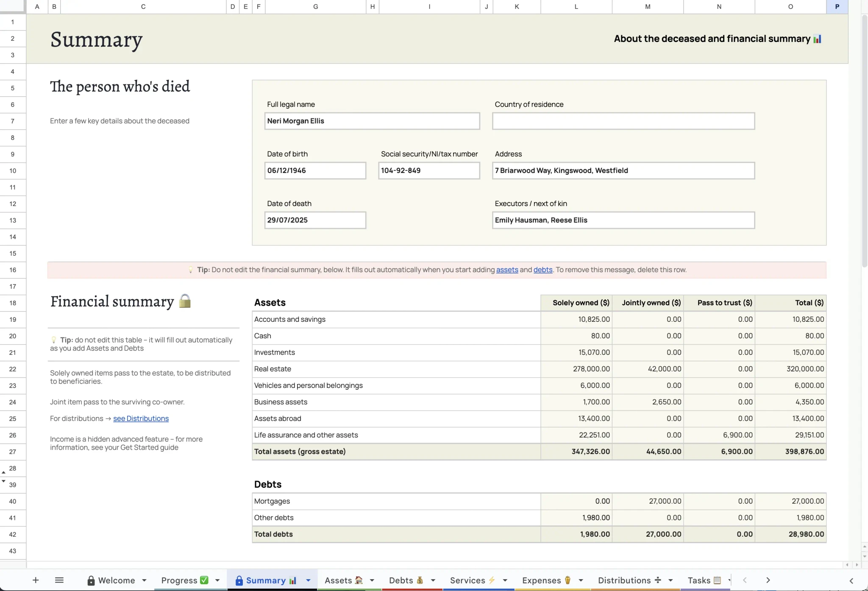Collapse side panel chevron at bottom right
868x591 pixels.
coord(851,580)
